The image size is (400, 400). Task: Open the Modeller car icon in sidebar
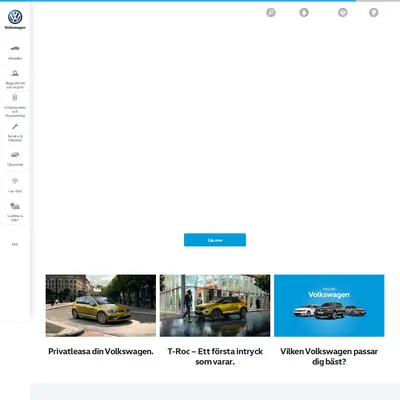coord(15,48)
